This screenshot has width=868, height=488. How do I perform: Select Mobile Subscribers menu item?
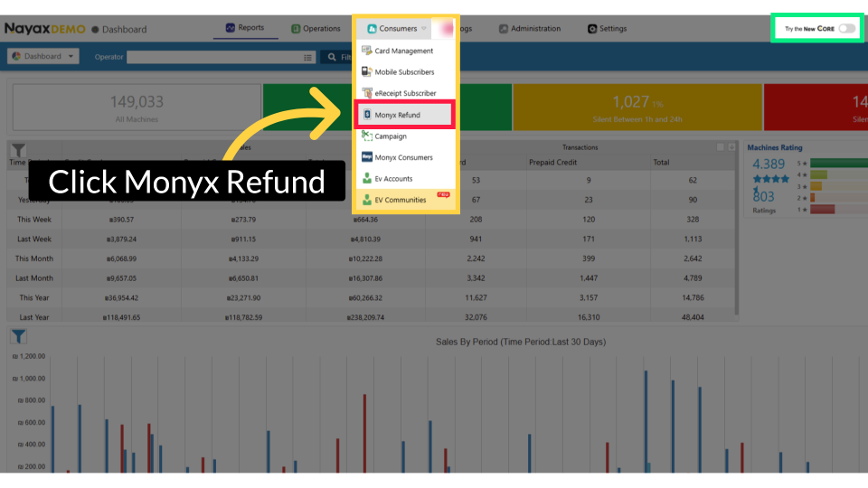coord(405,71)
